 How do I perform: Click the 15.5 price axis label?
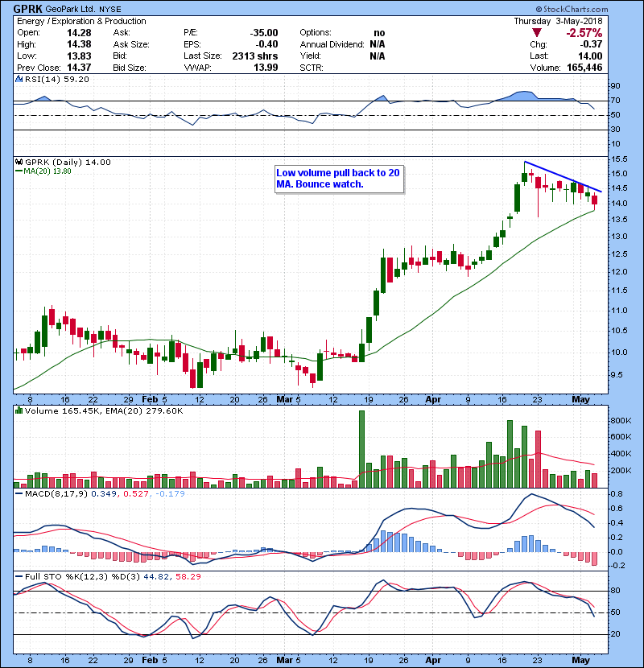click(620, 159)
